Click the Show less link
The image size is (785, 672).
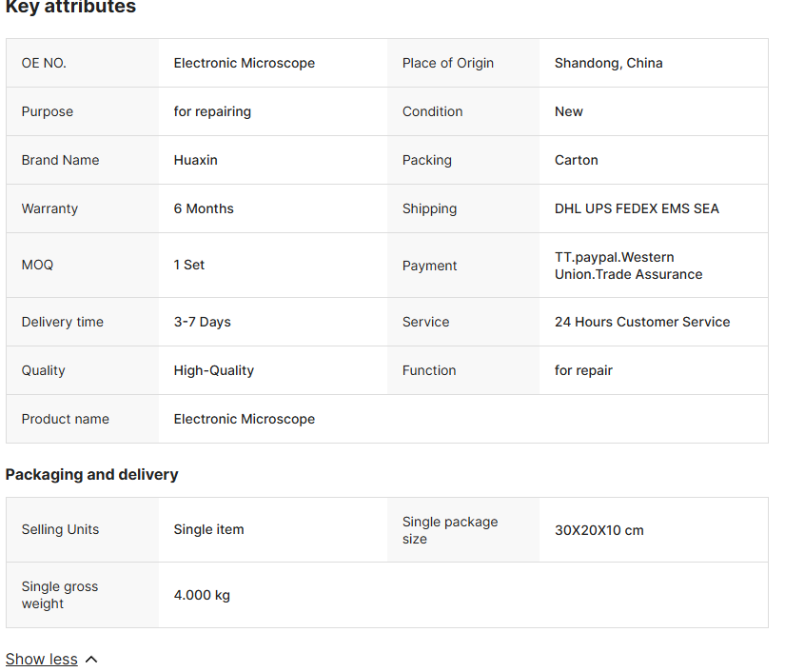pyautogui.click(x=42, y=659)
